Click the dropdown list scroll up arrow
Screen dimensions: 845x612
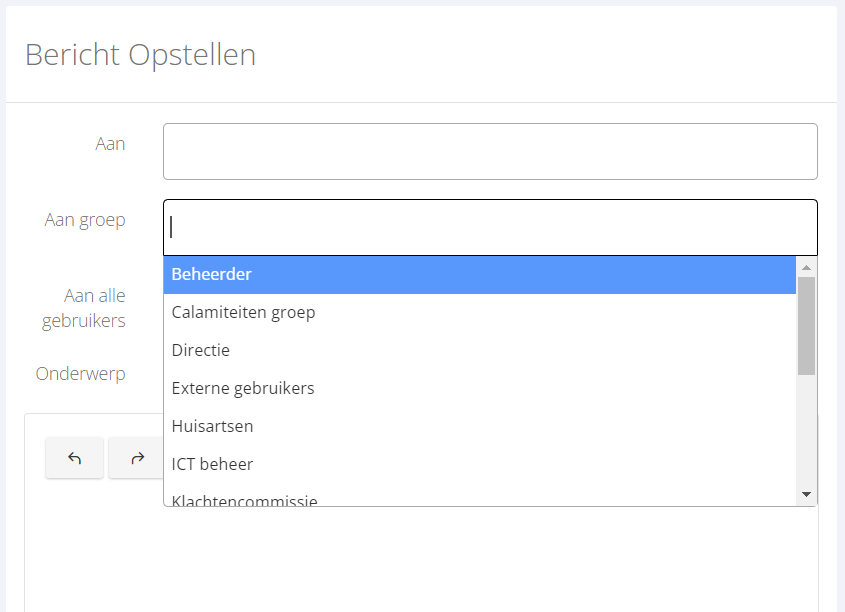(x=806, y=268)
